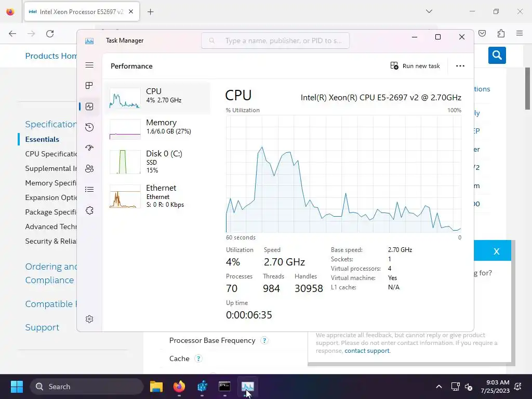
Task: Show hidden system tray icons
Action: pos(438,387)
